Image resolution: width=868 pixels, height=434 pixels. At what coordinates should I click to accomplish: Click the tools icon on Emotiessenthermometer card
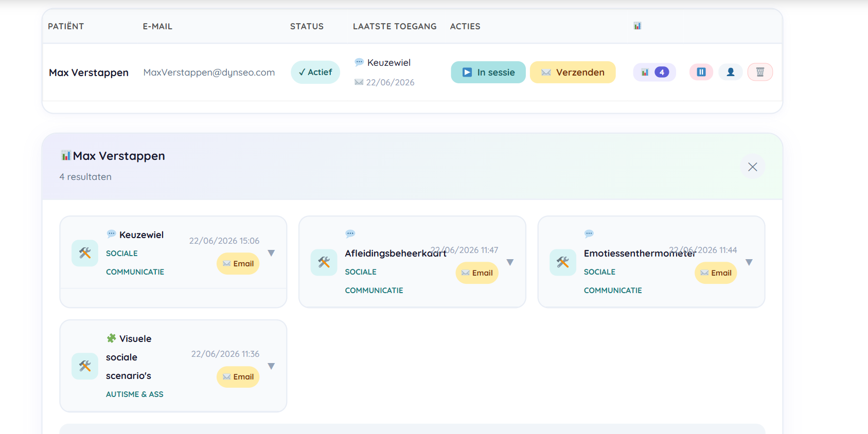point(563,262)
